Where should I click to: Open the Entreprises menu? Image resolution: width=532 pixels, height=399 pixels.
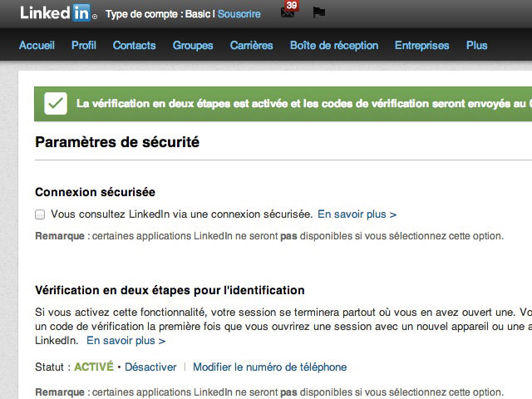click(x=421, y=46)
